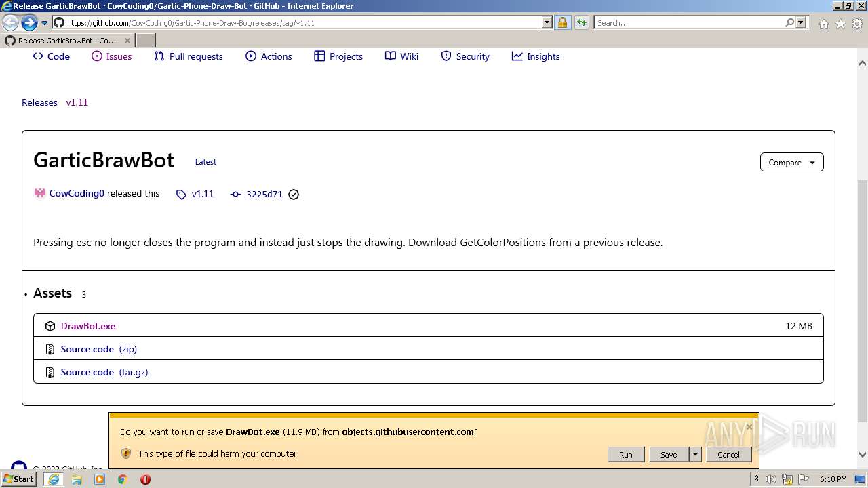Close the download notification bar
This screenshot has height=488, width=868.
coord(749,427)
